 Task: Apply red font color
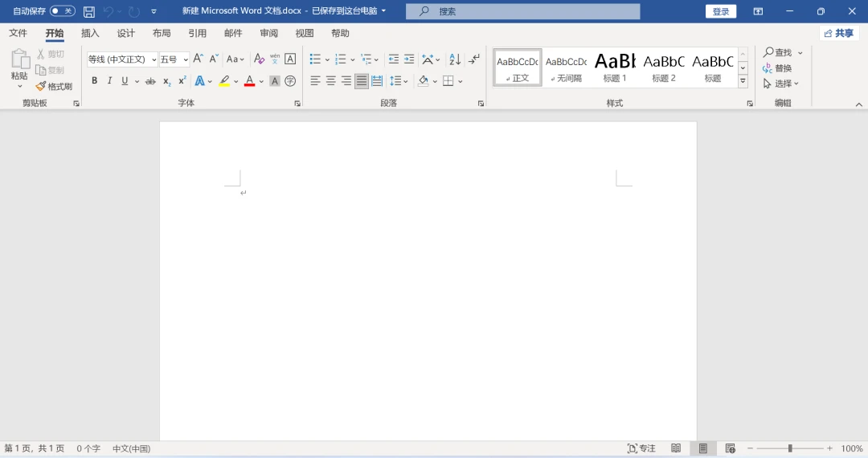[250, 81]
